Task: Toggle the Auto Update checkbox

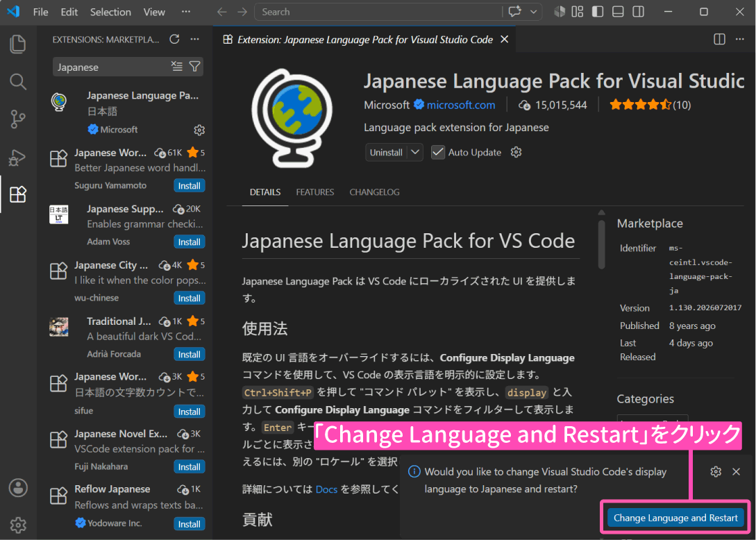Action: (x=438, y=153)
